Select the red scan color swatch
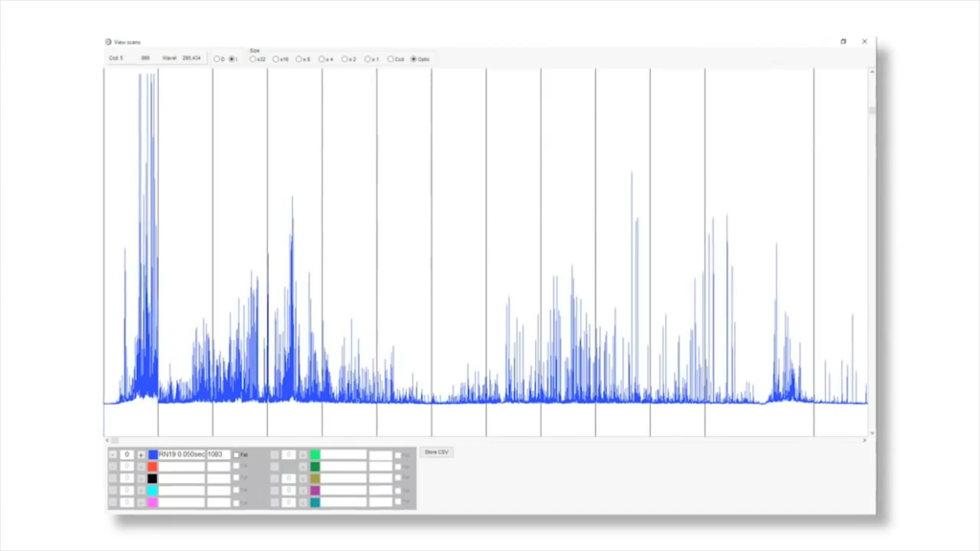Screen dimensions: 980x551 (152, 467)
